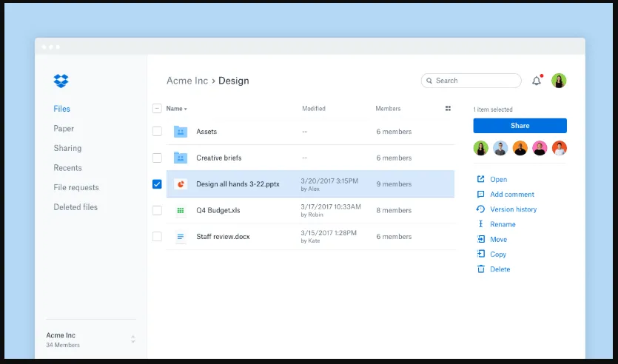618x364 pixels.
Task: Open the account avatar in header
Action: (559, 81)
